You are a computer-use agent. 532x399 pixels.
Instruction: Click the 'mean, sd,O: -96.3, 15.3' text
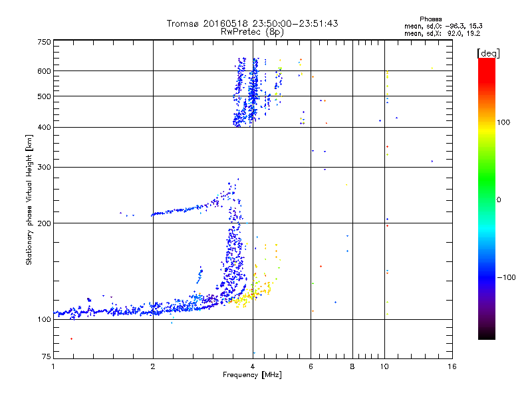coord(444,26)
